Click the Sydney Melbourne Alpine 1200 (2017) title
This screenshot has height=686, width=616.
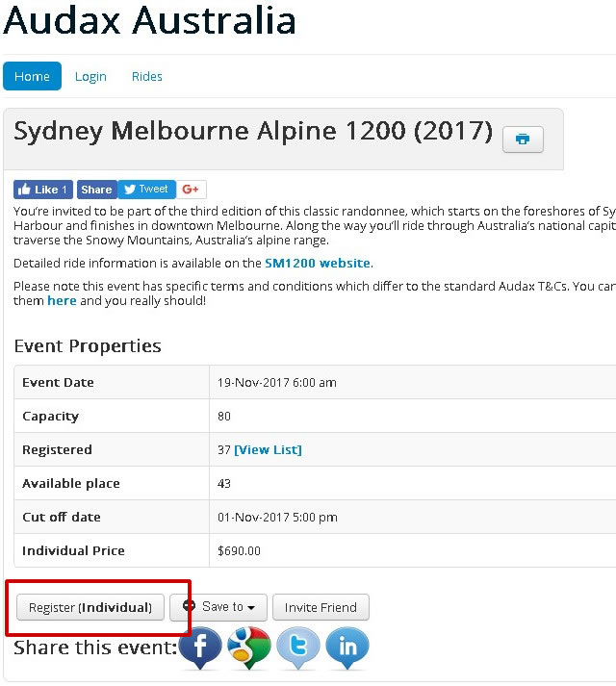pos(253,131)
